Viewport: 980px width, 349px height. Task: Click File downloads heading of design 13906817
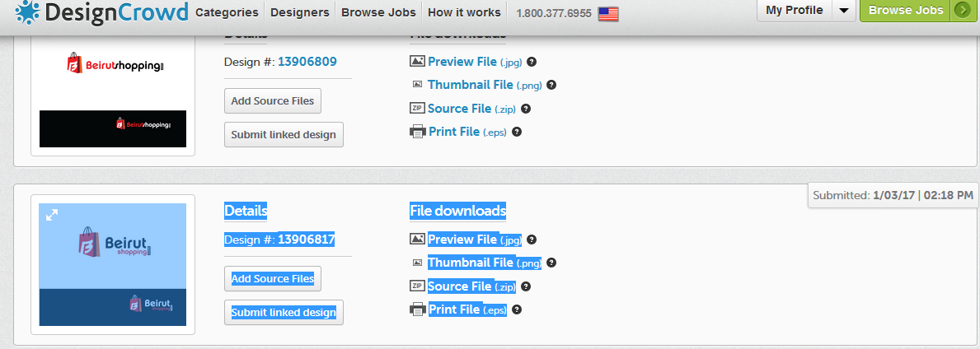tap(457, 211)
